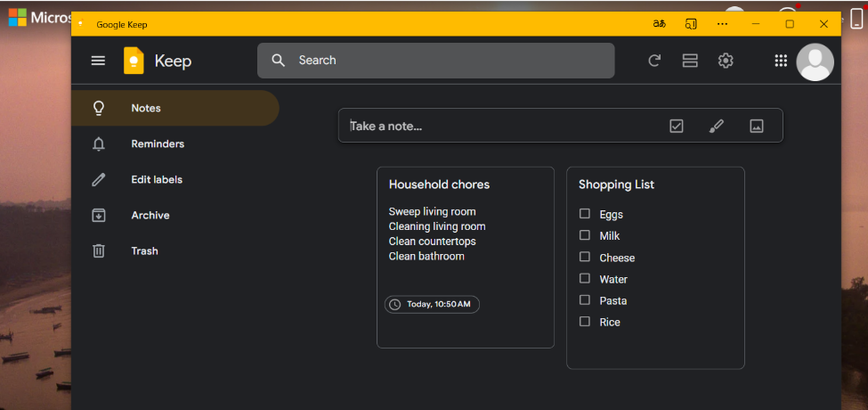The height and width of the screenshot is (410, 868).
Task: Create new note with image
Action: point(757,126)
